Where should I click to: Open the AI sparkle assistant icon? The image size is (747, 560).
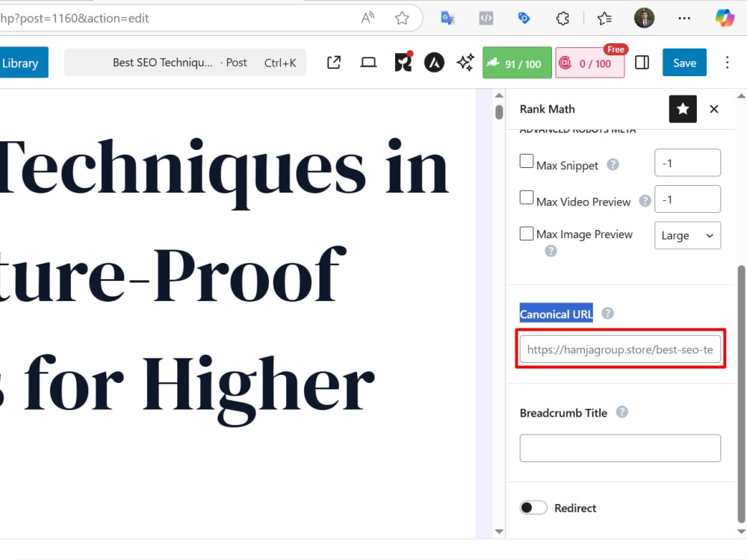tap(465, 63)
